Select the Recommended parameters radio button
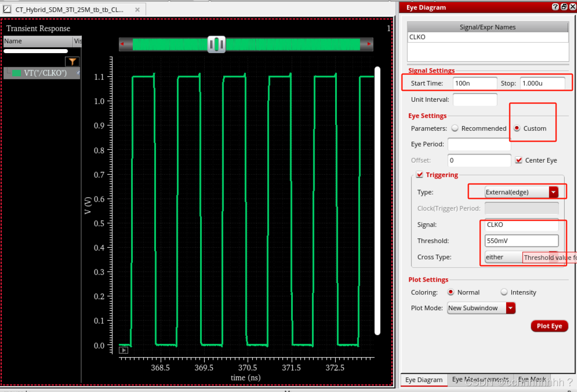 click(455, 129)
